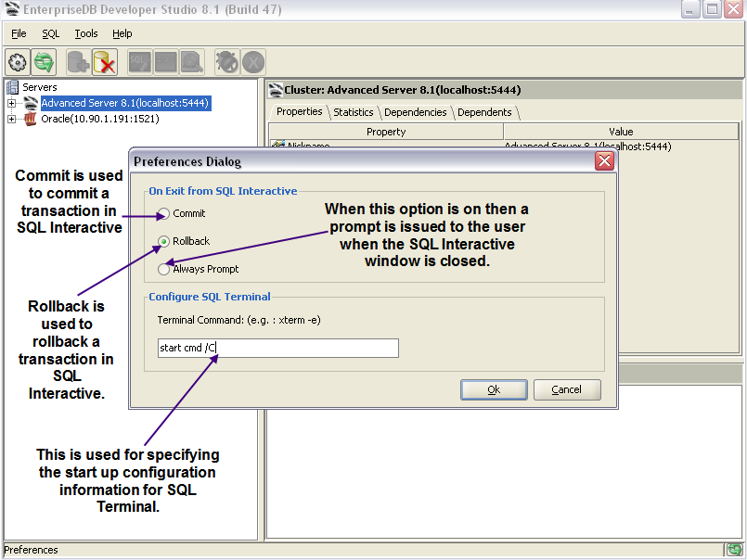Click the EnterpriseDB title bar icon
Screen dimensions: 747x560
(x=11, y=9)
